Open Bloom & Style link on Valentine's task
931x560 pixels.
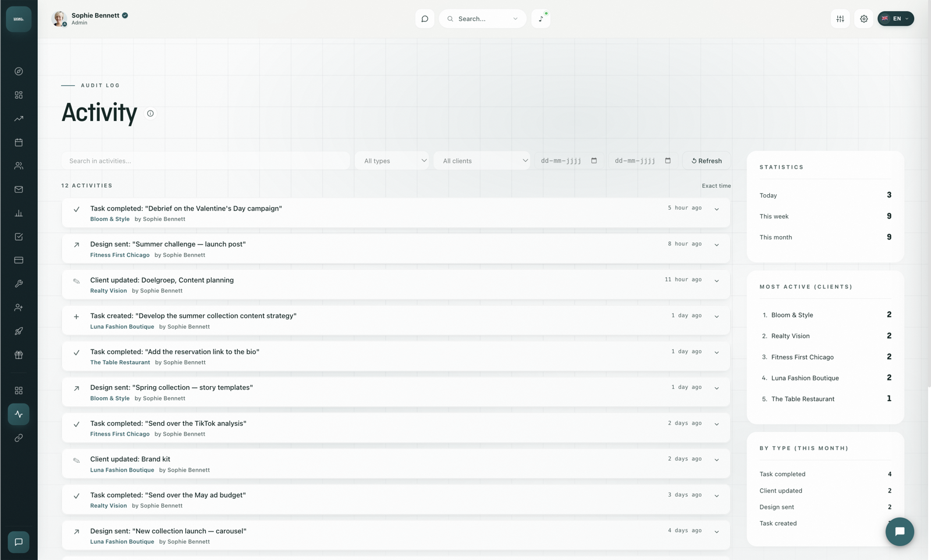(x=110, y=219)
